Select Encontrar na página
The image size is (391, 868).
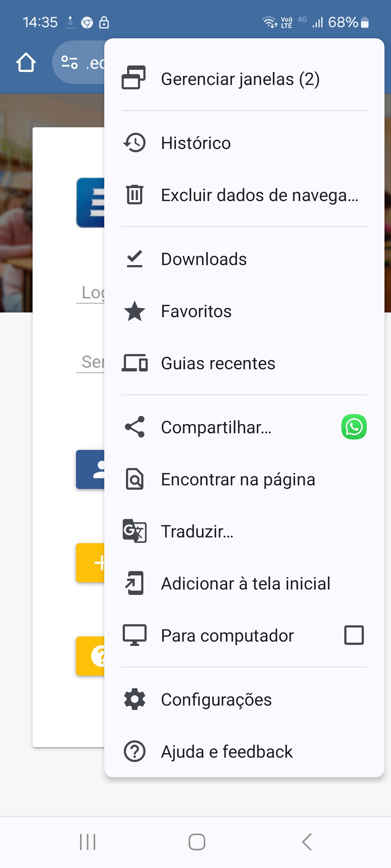click(x=238, y=480)
